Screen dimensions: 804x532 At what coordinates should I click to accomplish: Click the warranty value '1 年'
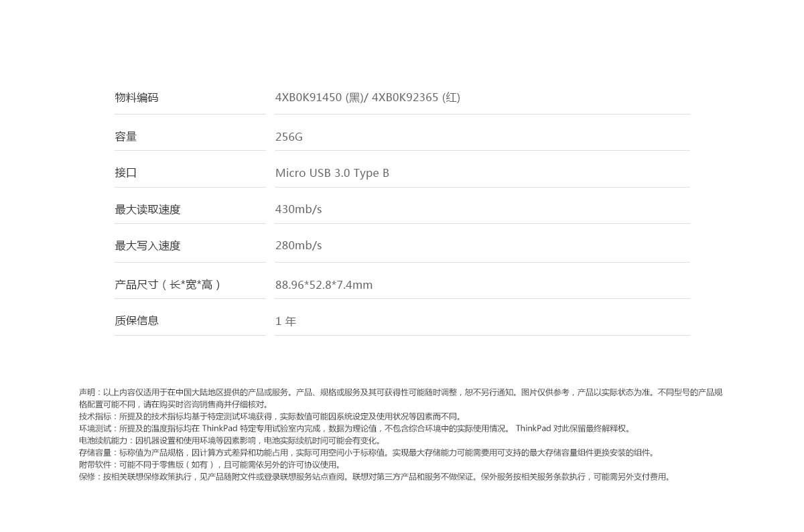click(x=285, y=322)
